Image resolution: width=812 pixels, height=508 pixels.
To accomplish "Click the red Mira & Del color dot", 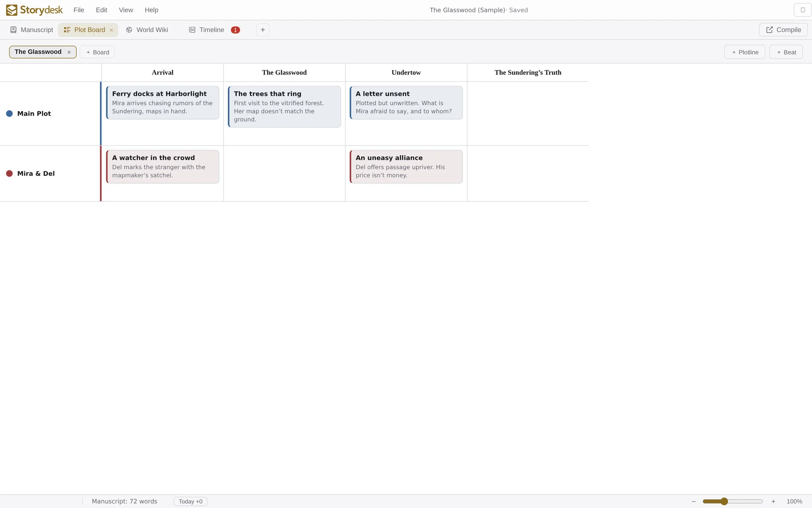I will click(9, 173).
